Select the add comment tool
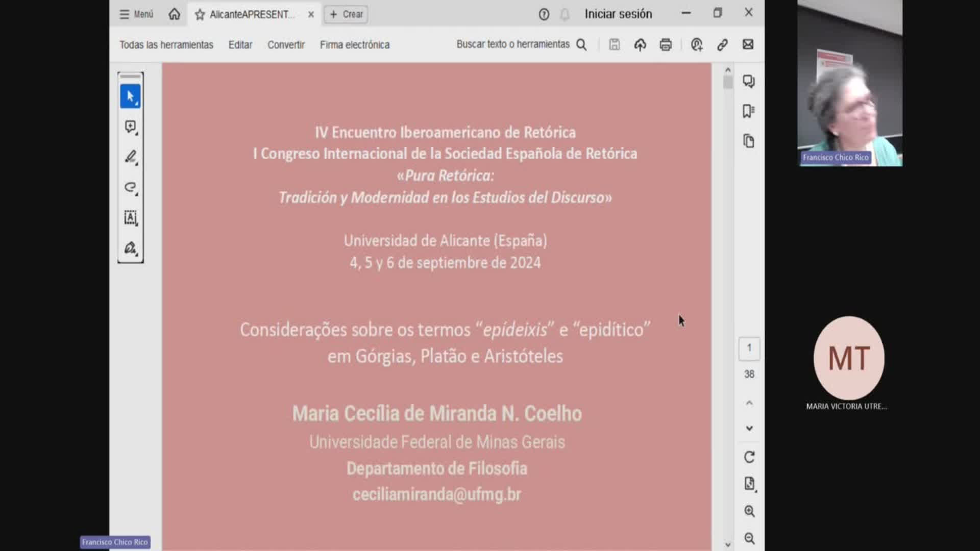980x551 pixels. [130, 127]
